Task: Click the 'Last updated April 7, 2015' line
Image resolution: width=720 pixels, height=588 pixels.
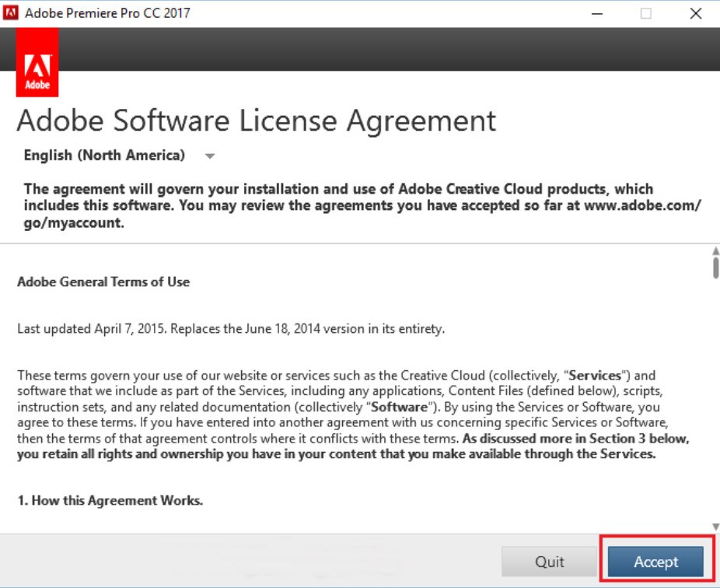Action: pos(230,328)
